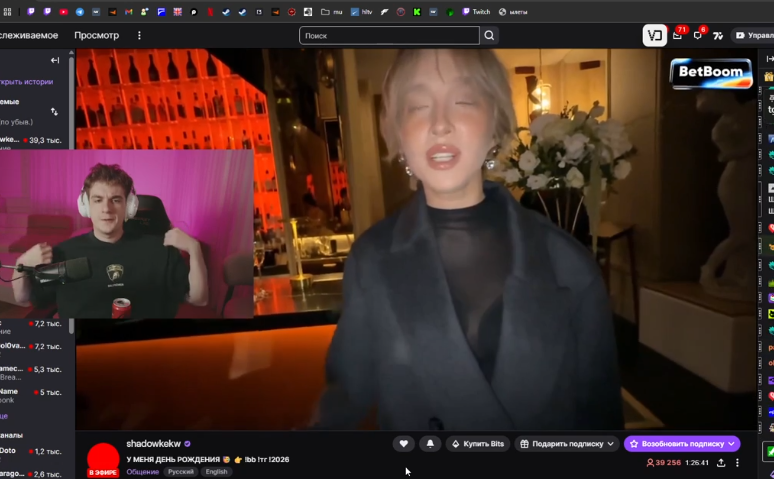Collapse chat with arrow at right edge
Viewport: 774px width, 479px height.
tap(769, 59)
